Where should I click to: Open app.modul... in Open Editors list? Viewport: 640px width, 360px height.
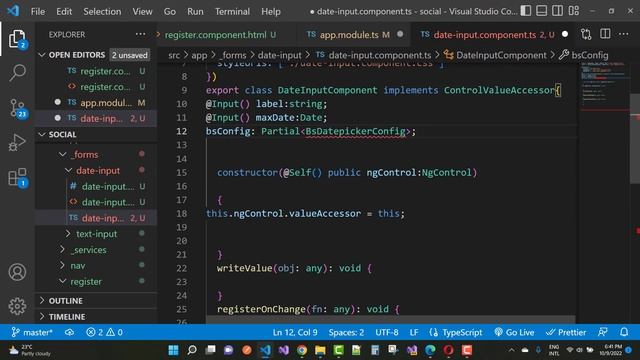coord(96,102)
